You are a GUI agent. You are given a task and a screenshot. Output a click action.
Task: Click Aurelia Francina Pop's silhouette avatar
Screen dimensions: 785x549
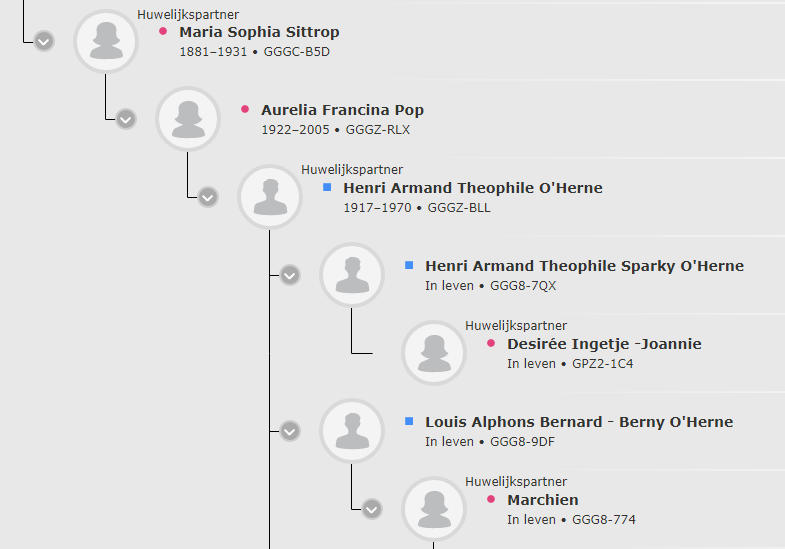point(188,119)
